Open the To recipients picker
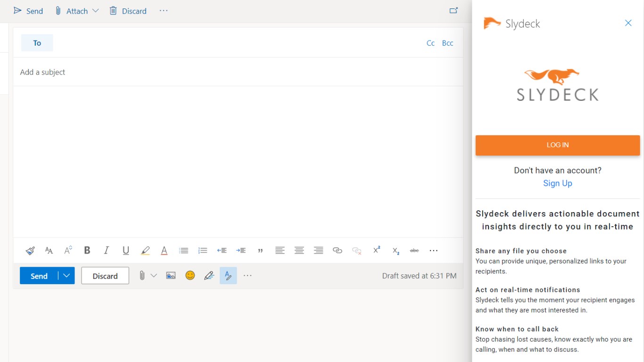Image resolution: width=644 pixels, height=362 pixels. pos(37,43)
